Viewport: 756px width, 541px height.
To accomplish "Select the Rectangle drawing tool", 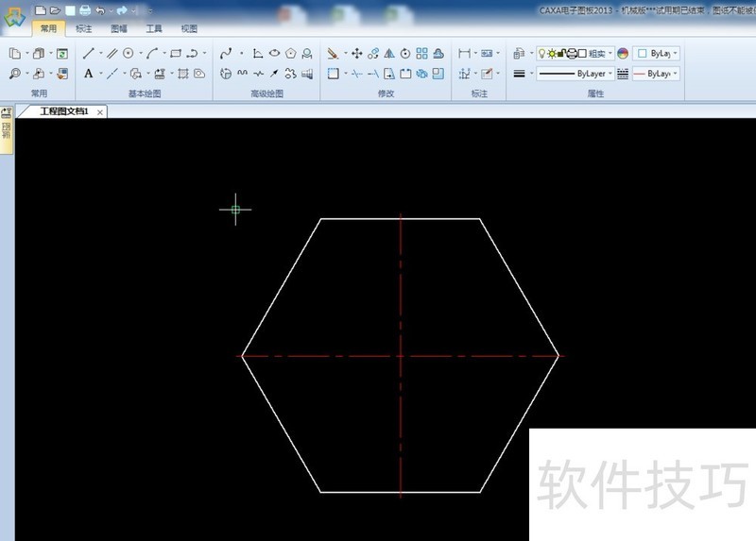I will pos(176,54).
